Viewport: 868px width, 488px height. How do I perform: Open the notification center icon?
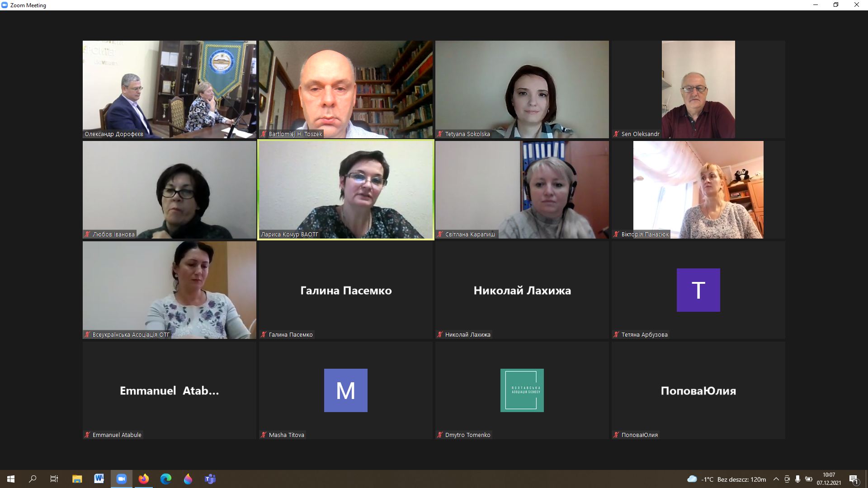[x=854, y=479]
